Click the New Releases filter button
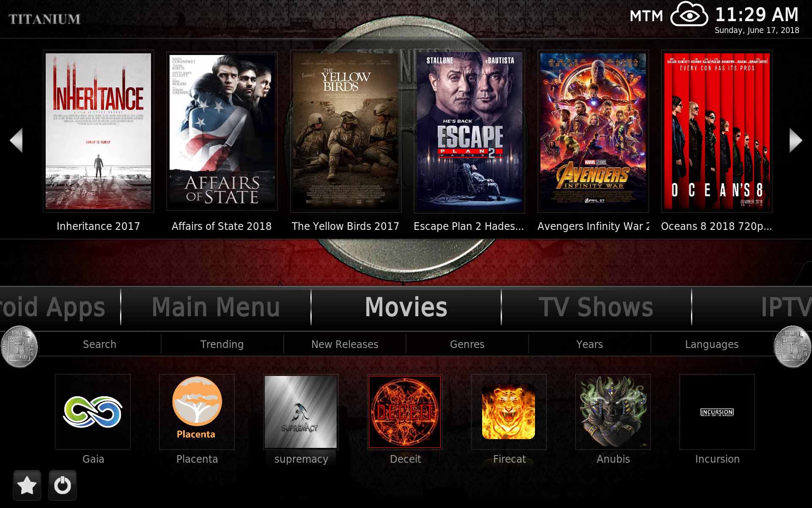The image size is (812, 508). click(x=345, y=344)
